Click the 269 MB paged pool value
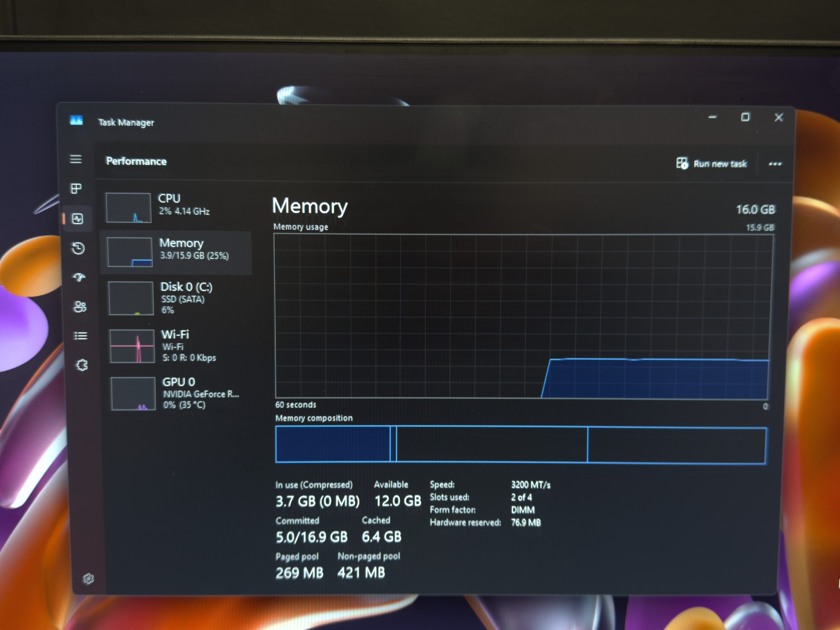 click(x=299, y=573)
